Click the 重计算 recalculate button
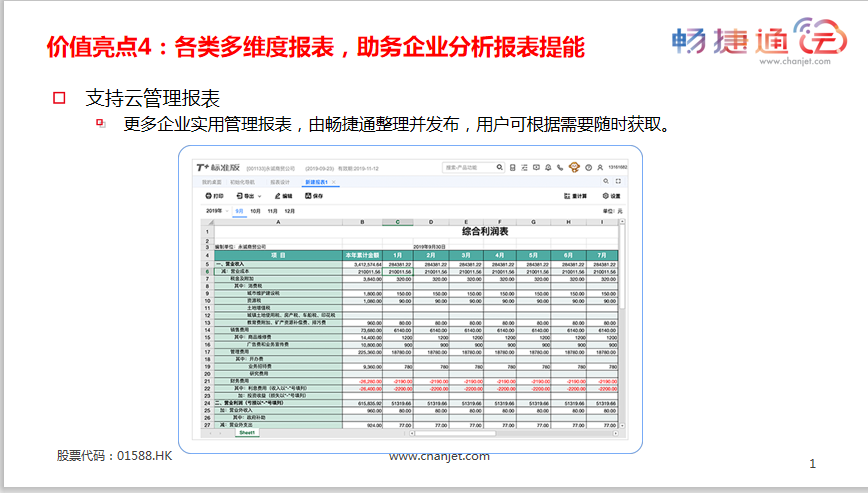Screen dimensions: 868x493 coord(575,196)
